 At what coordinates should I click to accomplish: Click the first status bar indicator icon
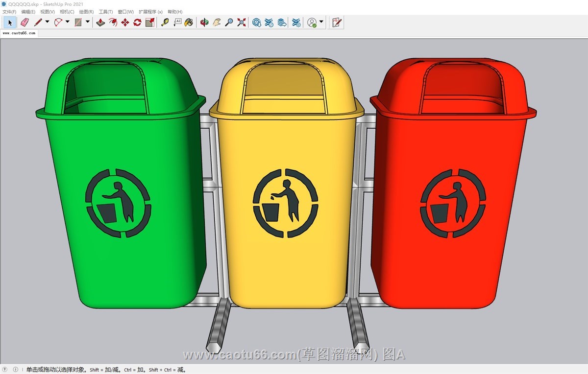5,370
